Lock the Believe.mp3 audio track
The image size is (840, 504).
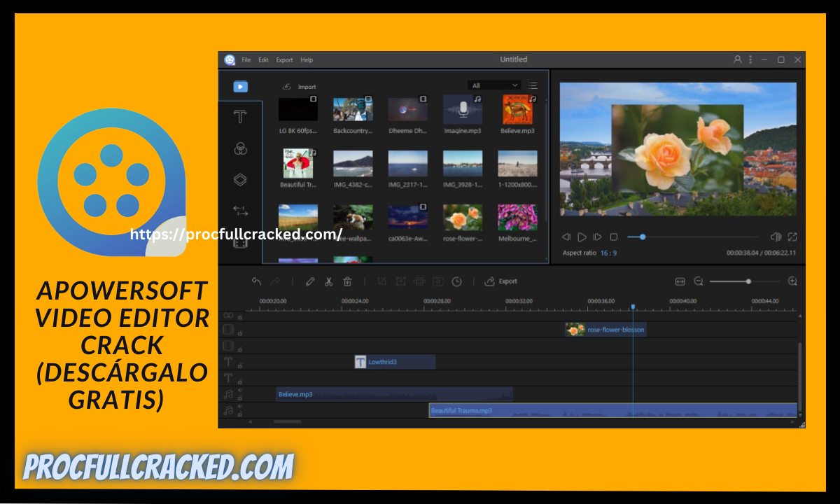point(239,398)
